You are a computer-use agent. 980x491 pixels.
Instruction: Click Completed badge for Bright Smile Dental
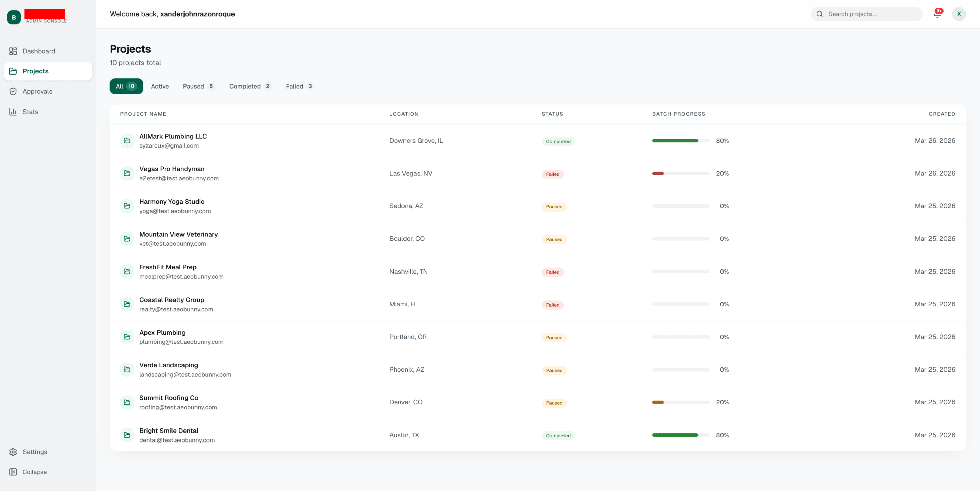click(x=558, y=436)
